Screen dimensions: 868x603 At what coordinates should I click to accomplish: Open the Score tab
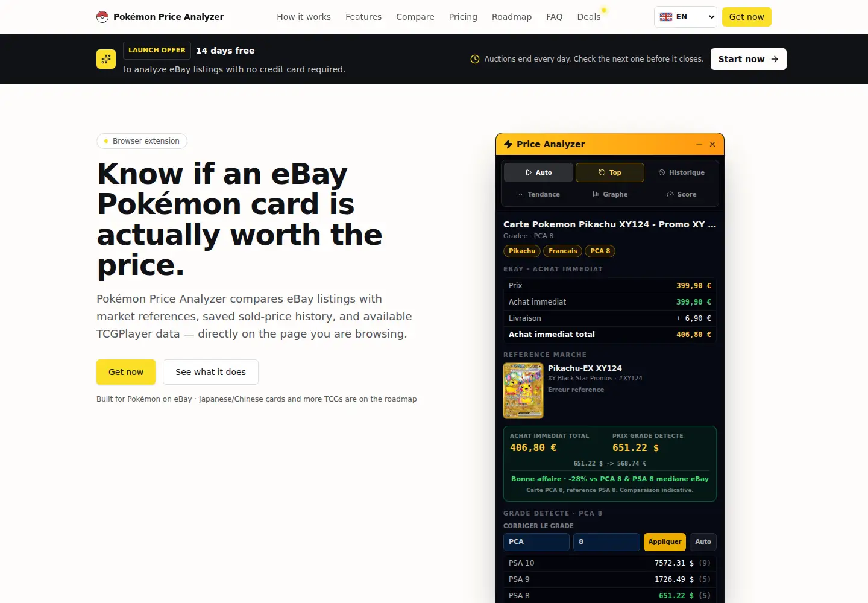pyautogui.click(x=681, y=194)
